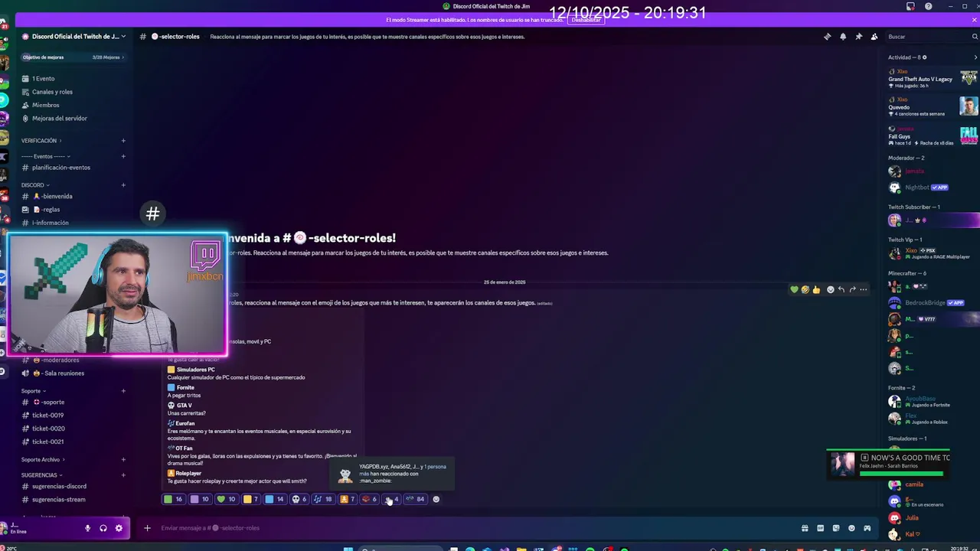The image size is (980, 551).
Task: Show pinned messages
Action: tap(858, 37)
